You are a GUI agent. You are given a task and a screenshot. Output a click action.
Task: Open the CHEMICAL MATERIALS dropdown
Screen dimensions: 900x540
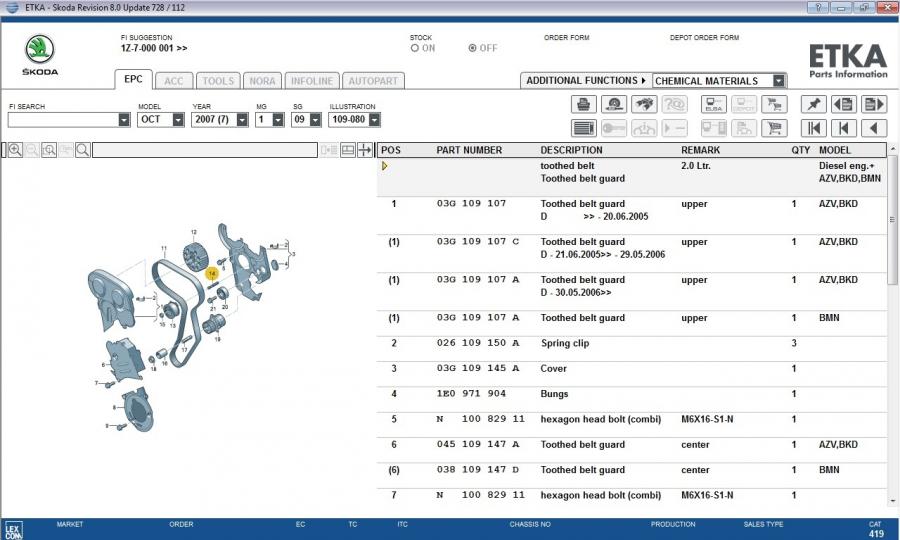[778, 81]
